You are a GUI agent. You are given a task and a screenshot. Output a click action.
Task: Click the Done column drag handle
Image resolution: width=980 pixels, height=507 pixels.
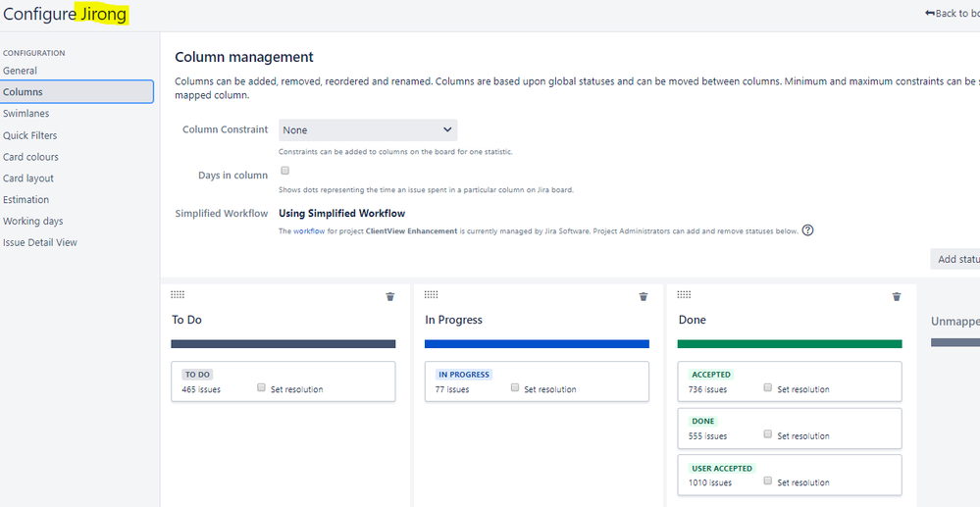pyautogui.click(x=684, y=294)
